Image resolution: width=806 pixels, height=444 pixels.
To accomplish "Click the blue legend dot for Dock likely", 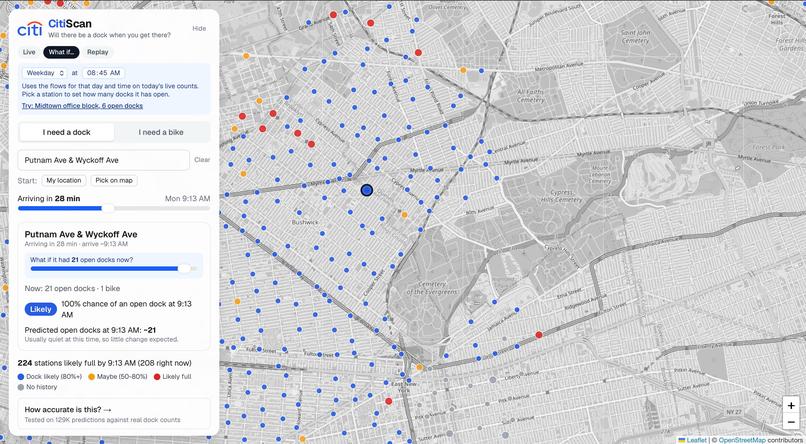I will coord(21,377).
